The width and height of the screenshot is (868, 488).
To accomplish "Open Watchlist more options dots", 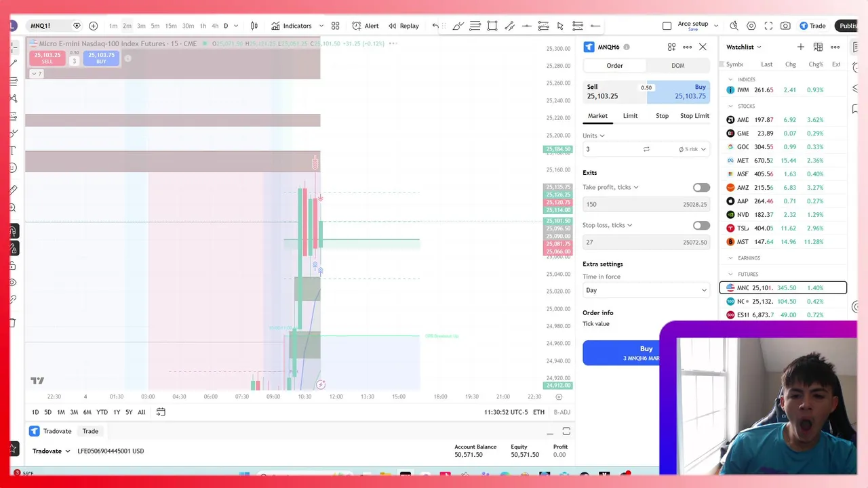I will point(835,47).
